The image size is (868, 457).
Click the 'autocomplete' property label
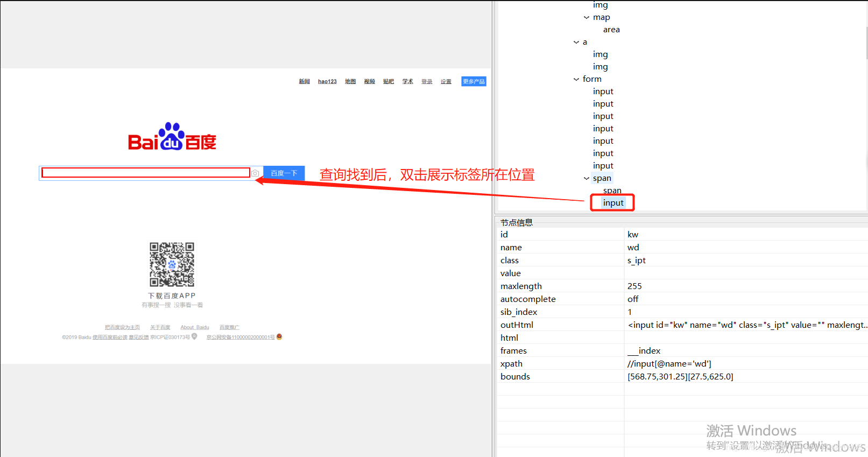click(x=528, y=299)
